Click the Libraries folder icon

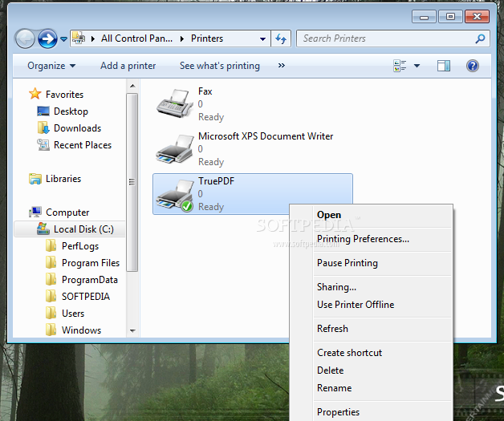pyautogui.click(x=35, y=179)
